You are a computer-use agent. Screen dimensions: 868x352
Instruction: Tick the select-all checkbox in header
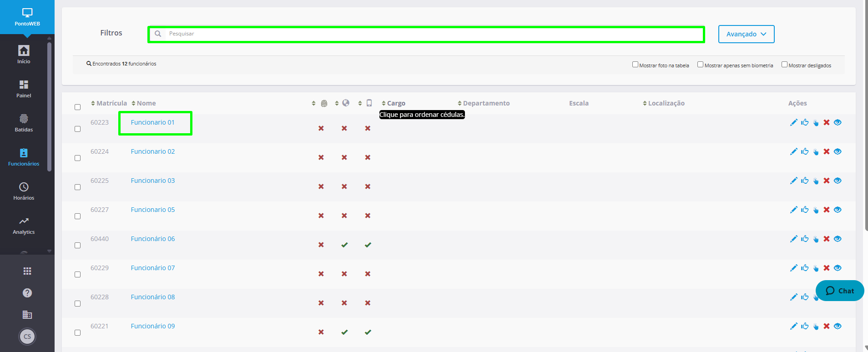click(77, 107)
